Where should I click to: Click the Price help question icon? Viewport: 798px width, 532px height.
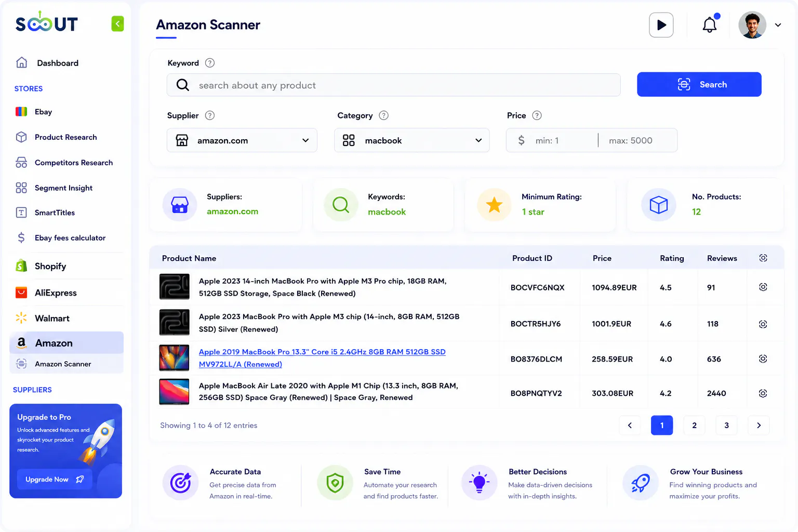[537, 115]
